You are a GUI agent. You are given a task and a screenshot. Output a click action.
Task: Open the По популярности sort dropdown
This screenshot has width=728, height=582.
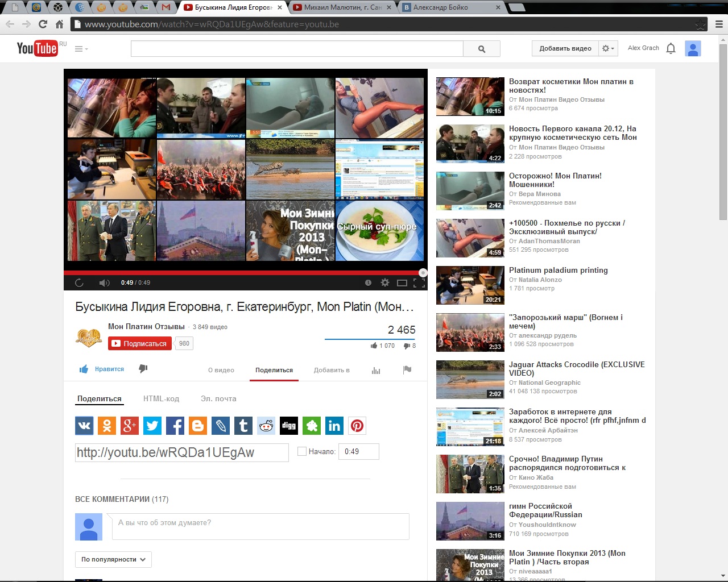(x=113, y=559)
